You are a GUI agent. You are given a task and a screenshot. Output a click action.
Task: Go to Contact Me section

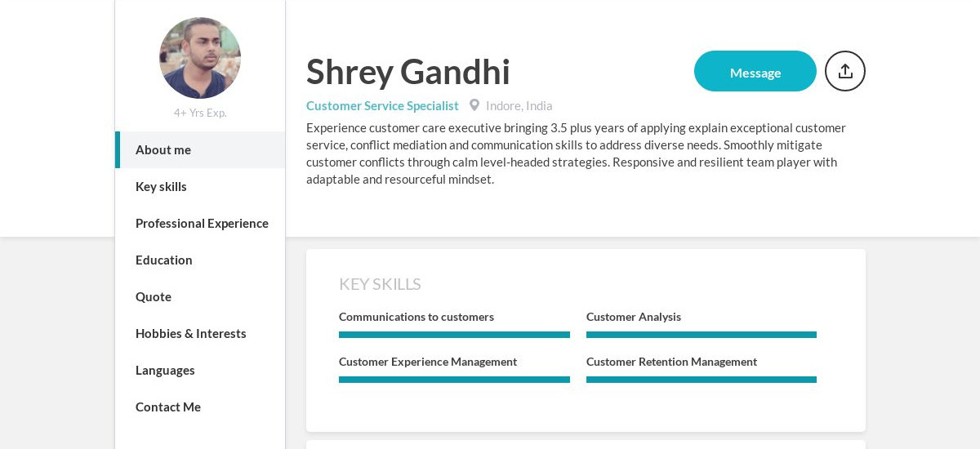click(x=168, y=407)
